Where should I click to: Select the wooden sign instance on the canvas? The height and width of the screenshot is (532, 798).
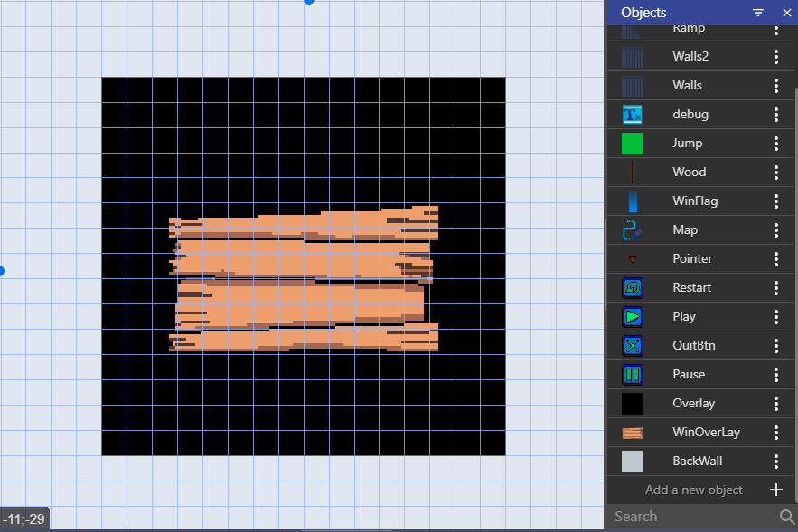(x=304, y=279)
